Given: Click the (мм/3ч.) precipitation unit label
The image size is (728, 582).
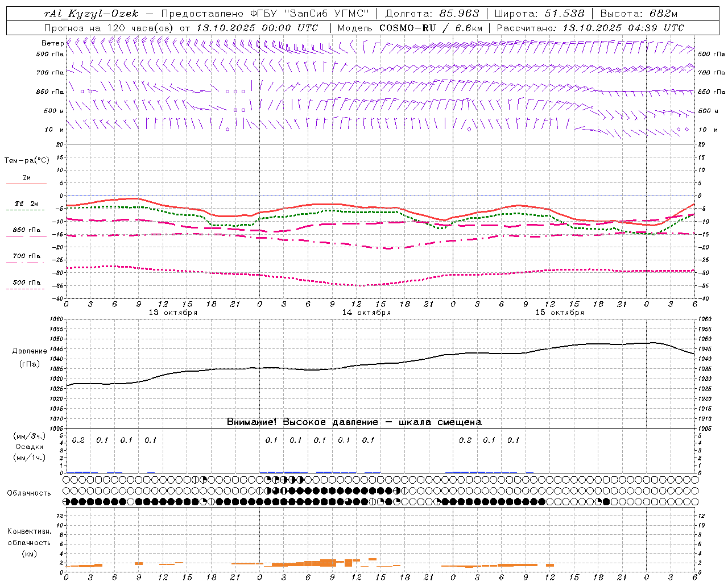Looking at the screenshot, I should click(29, 436).
